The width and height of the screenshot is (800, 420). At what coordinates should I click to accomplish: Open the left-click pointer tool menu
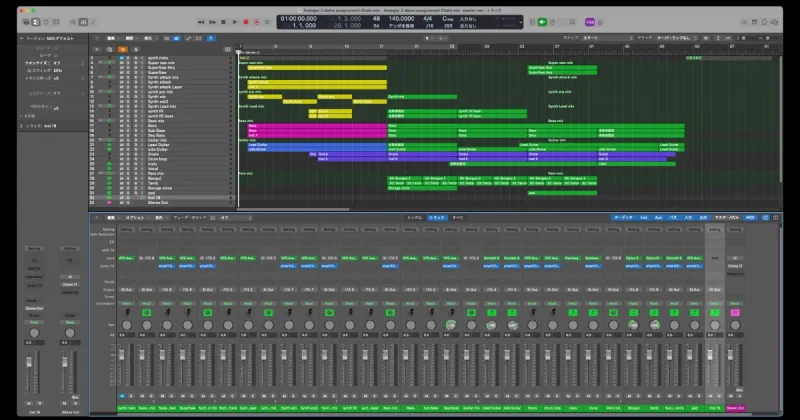tap(427, 38)
